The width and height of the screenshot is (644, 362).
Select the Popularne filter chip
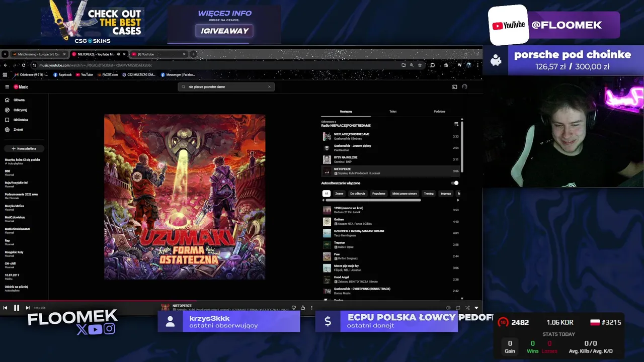pos(379,194)
